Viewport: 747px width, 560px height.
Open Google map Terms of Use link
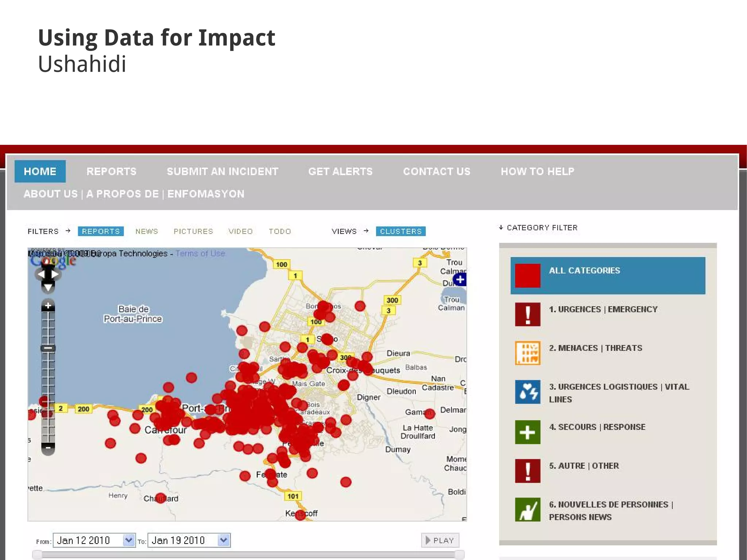click(x=200, y=253)
